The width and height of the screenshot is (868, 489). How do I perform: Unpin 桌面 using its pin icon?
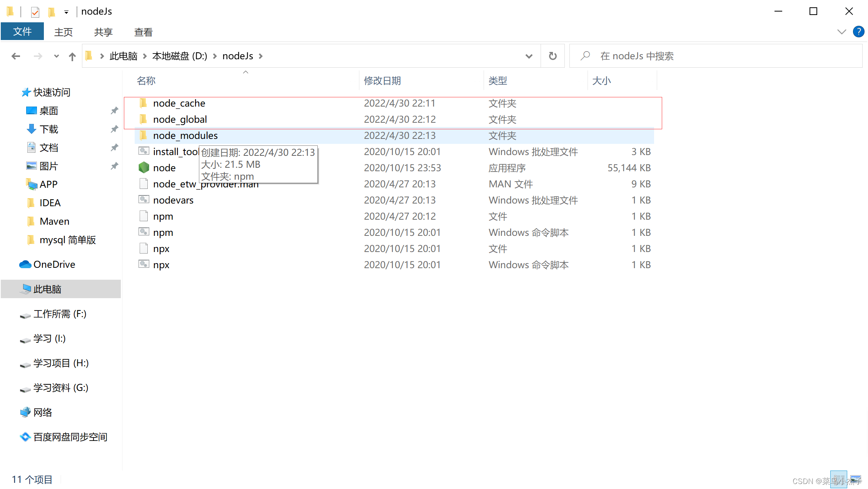tap(114, 111)
